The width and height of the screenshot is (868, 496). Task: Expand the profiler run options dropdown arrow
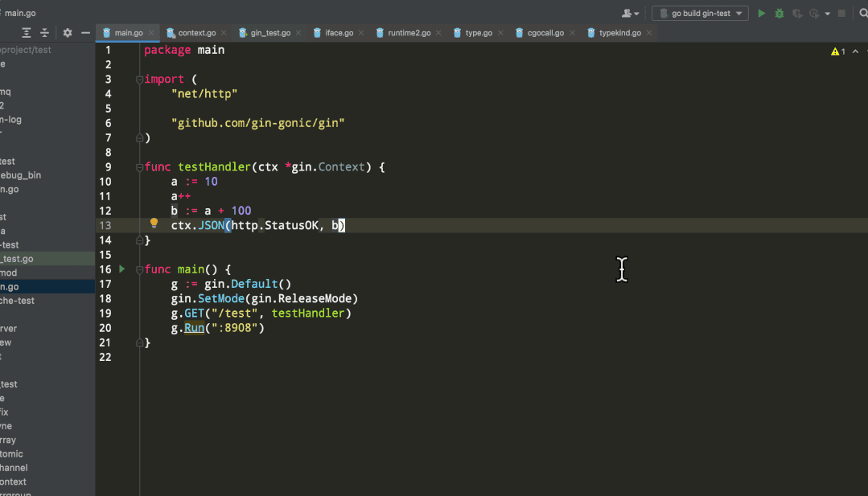click(x=828, y=14)
